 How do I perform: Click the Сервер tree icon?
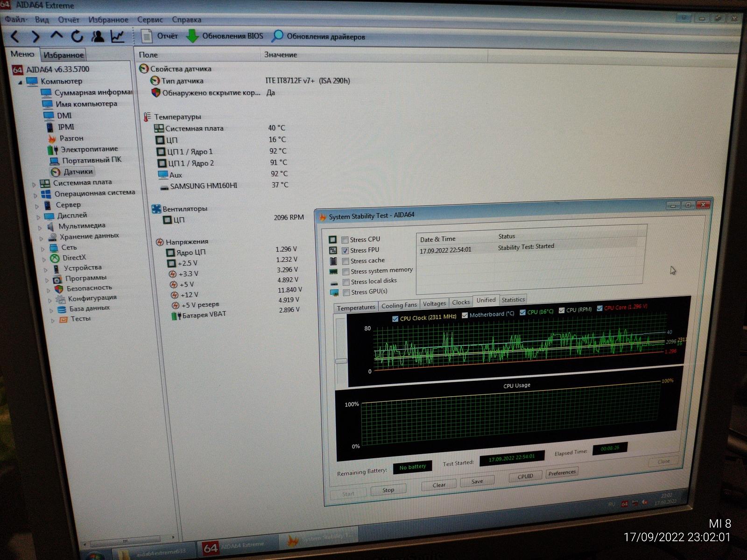[48, 205]
